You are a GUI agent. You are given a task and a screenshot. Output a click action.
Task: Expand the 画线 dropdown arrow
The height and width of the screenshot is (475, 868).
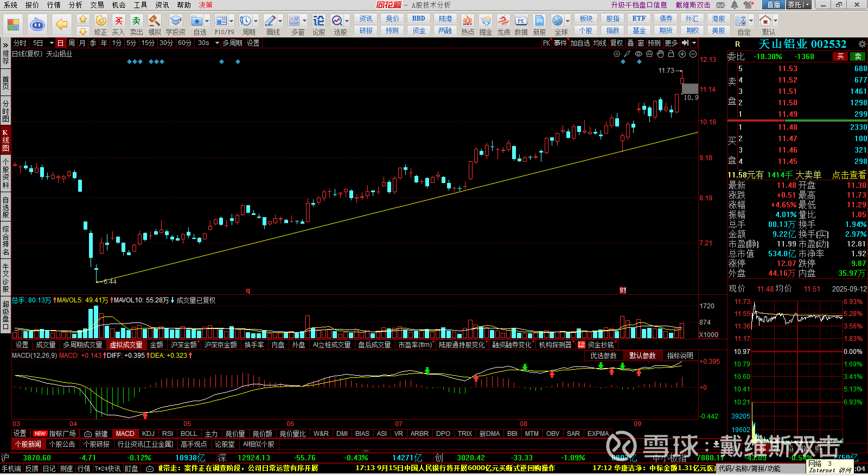(x=280, y=21)
